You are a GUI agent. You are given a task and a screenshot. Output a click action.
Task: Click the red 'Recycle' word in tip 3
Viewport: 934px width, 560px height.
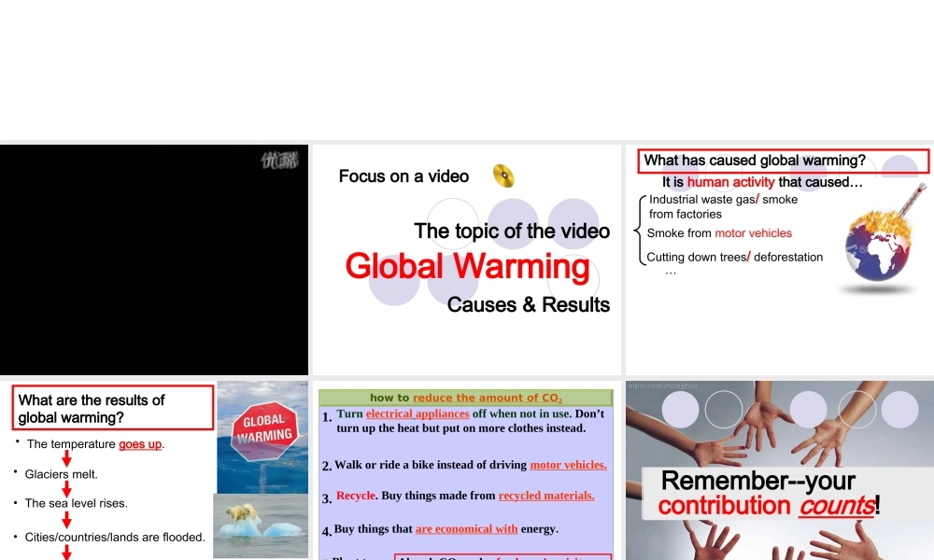[x=356, y=496]
